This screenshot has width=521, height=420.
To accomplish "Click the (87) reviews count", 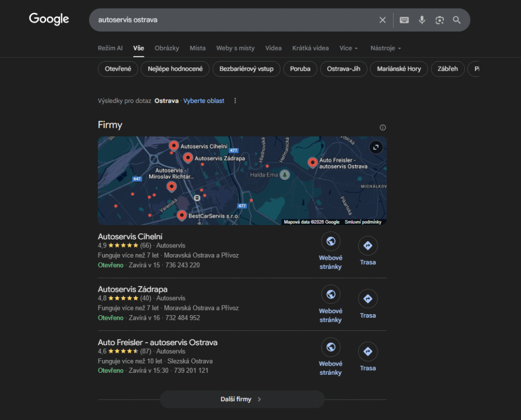I will point(146,351).
